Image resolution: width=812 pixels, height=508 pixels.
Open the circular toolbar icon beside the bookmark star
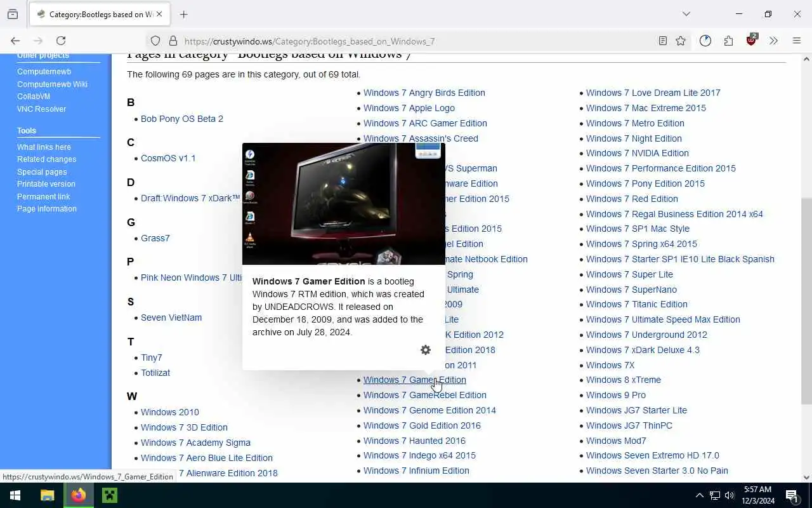coord(705,41)
